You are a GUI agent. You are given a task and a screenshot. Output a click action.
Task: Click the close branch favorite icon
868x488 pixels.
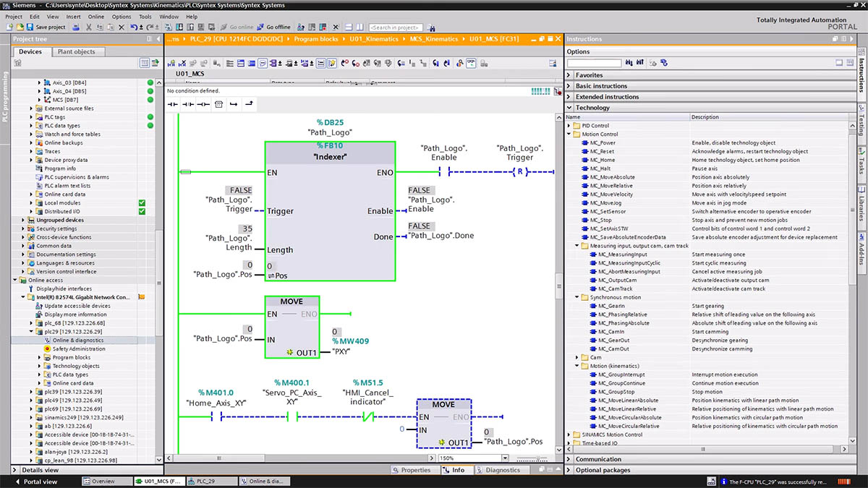(249, 104)
